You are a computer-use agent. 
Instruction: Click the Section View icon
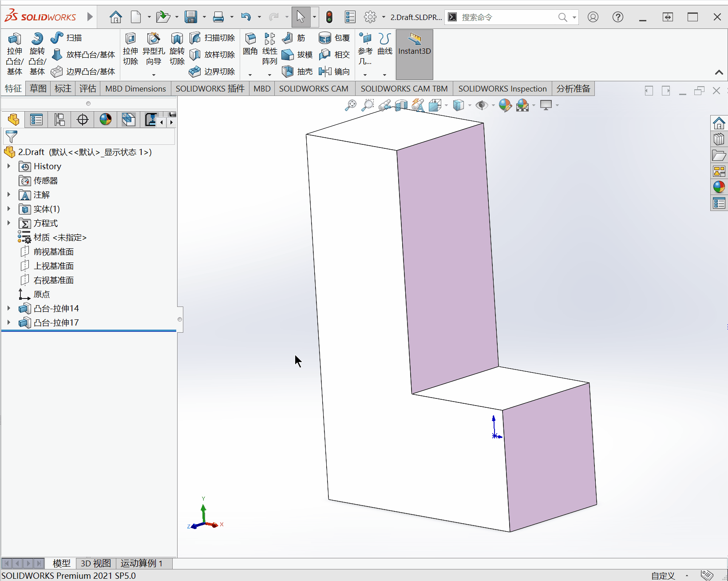401,105
